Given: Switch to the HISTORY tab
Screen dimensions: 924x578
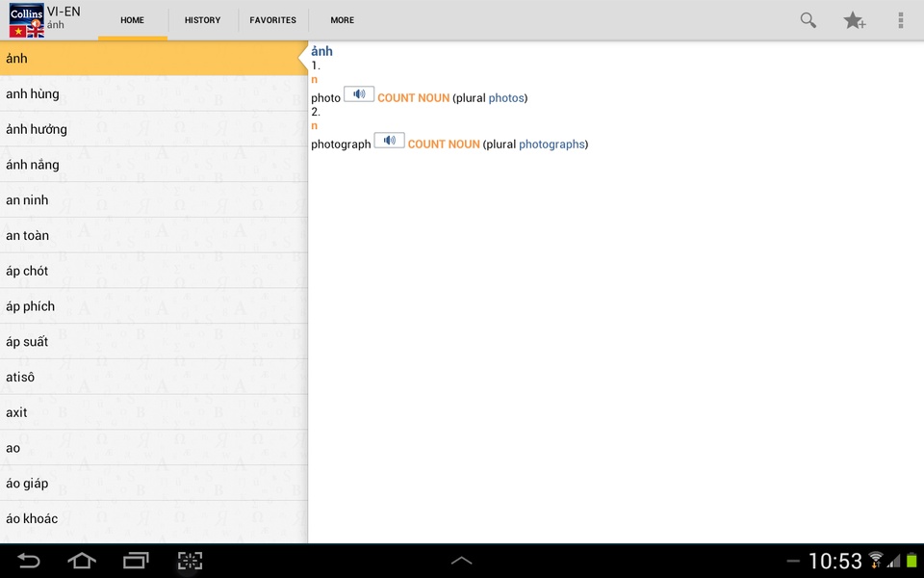Looking at the screenshot, I should click(203, 20).
